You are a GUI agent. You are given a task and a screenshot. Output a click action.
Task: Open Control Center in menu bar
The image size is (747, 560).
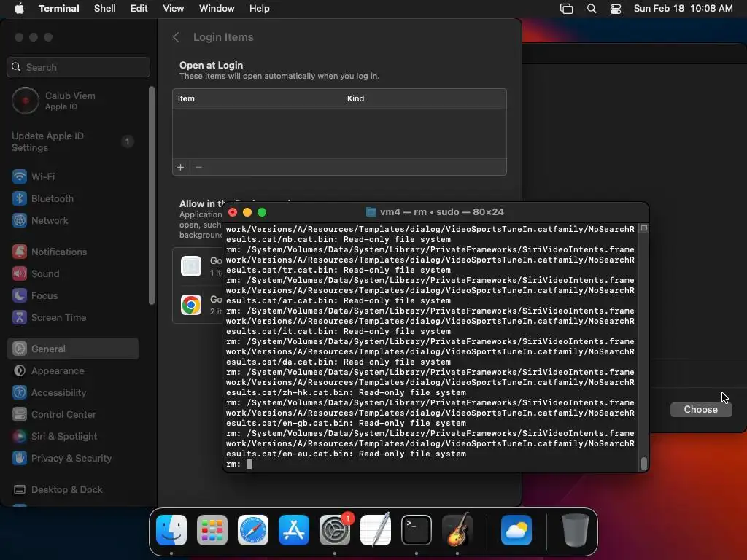coord(616,9)
